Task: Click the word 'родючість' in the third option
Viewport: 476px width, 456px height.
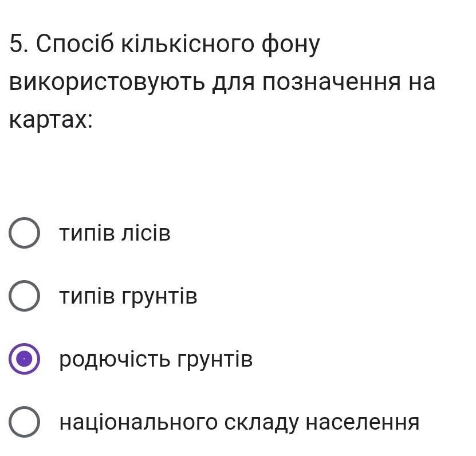Action: pos(115,359)
